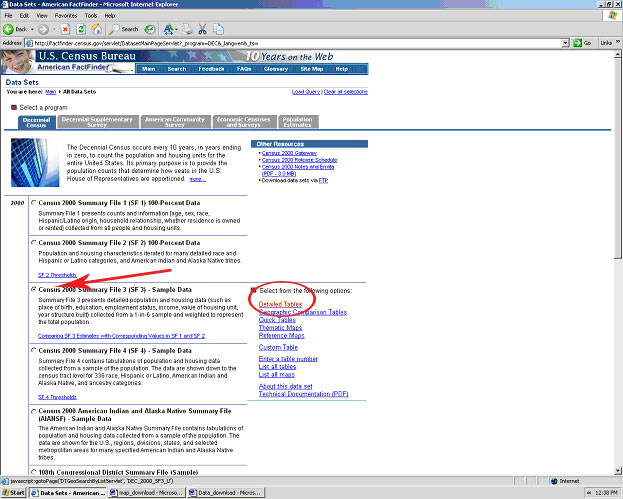Click the Refresh page icon
The height and width of the screenshot is (499, 623).
point(81,29)
